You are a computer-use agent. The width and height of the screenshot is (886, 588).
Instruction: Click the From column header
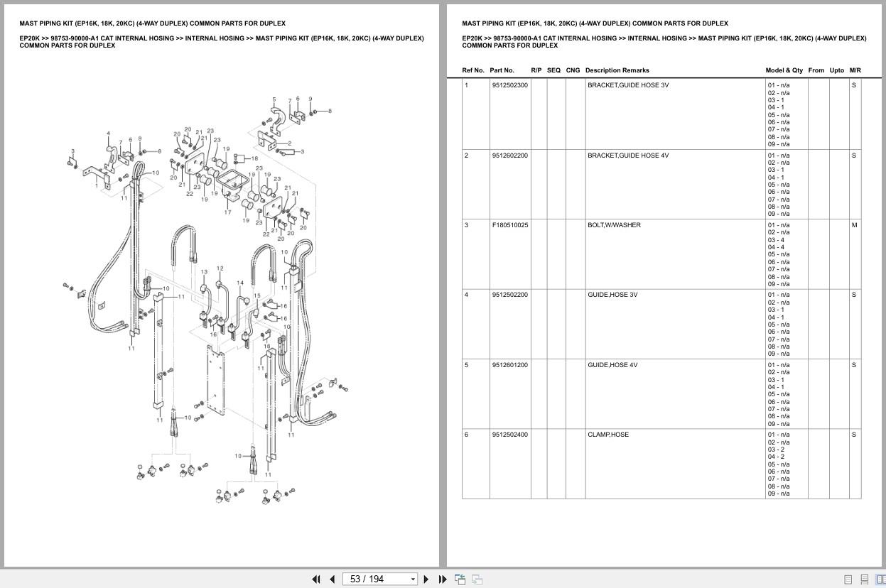(816, 70)
